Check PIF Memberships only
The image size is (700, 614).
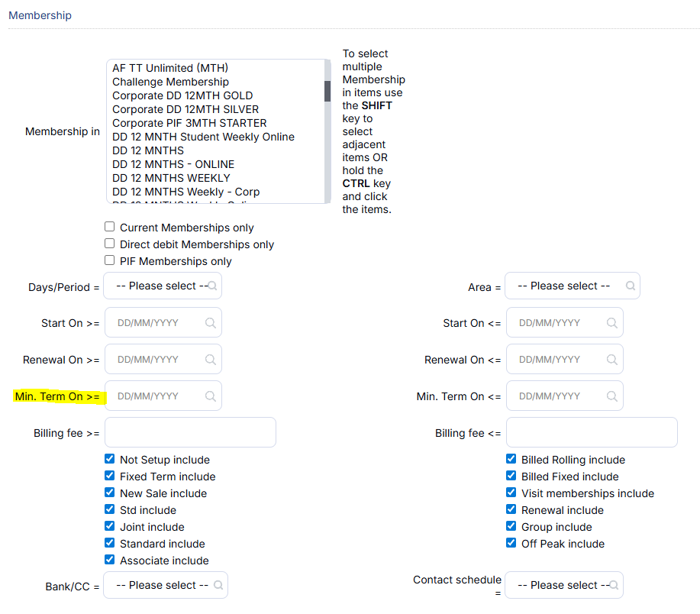[109, 260]
